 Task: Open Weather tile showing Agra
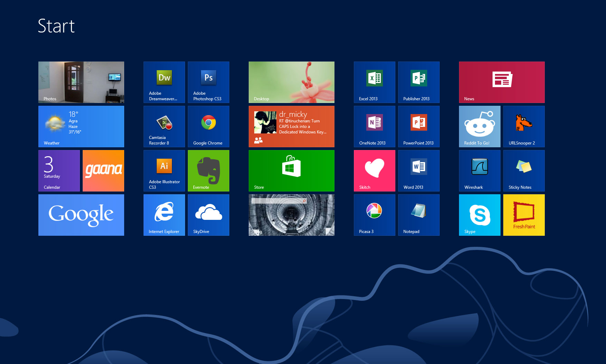click(81, 127)
